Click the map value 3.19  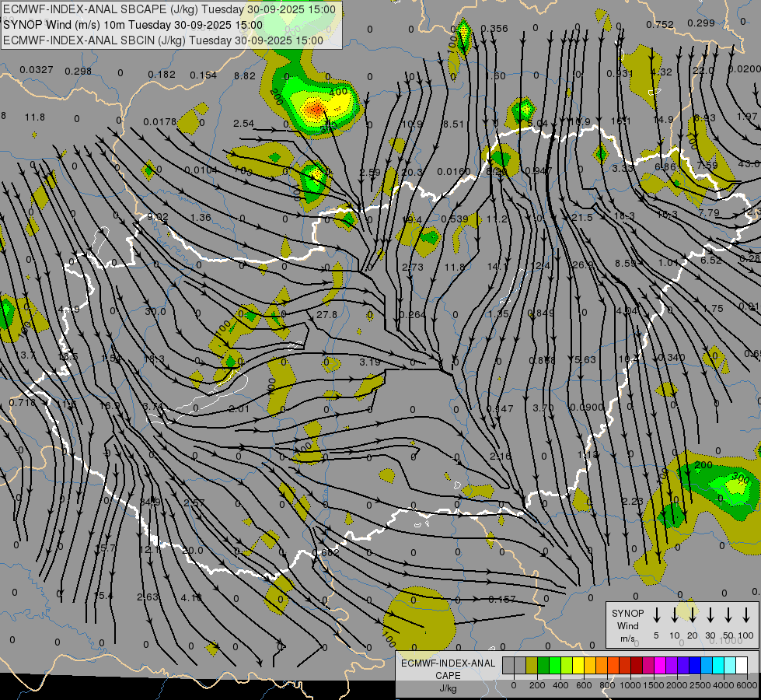(370, 362)
